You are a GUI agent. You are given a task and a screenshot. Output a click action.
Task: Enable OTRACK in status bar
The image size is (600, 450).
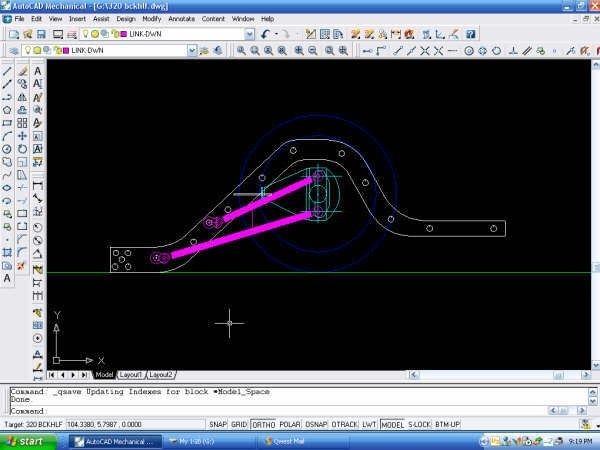[344, 425]
